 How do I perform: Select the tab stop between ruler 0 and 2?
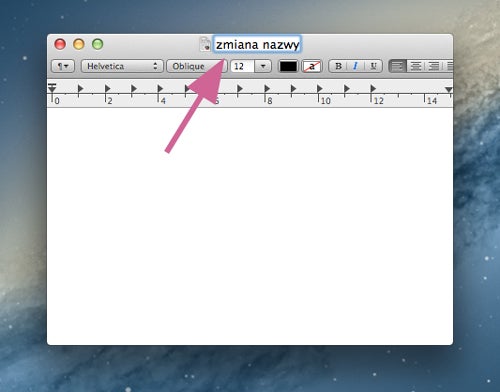[x=81, y=88]
